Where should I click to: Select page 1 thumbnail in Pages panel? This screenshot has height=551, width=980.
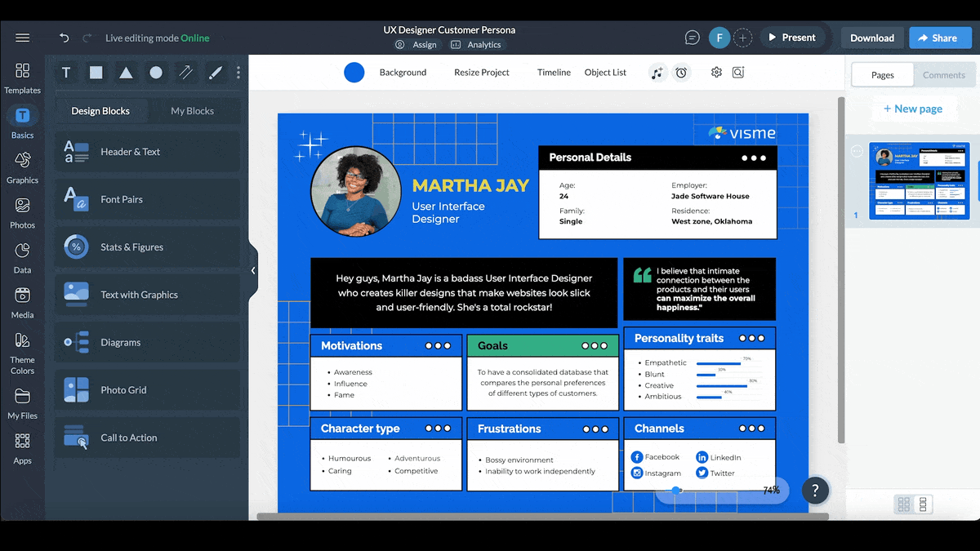click(x=920, y=180)
